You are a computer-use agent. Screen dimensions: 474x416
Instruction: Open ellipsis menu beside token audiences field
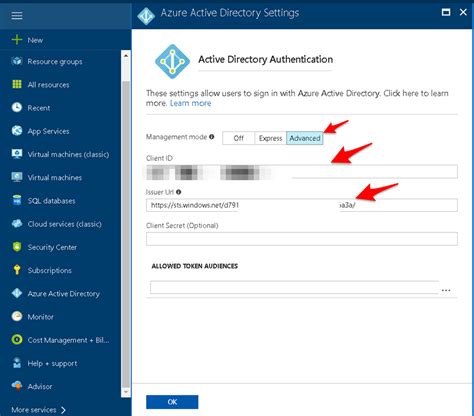pos(446,290)
